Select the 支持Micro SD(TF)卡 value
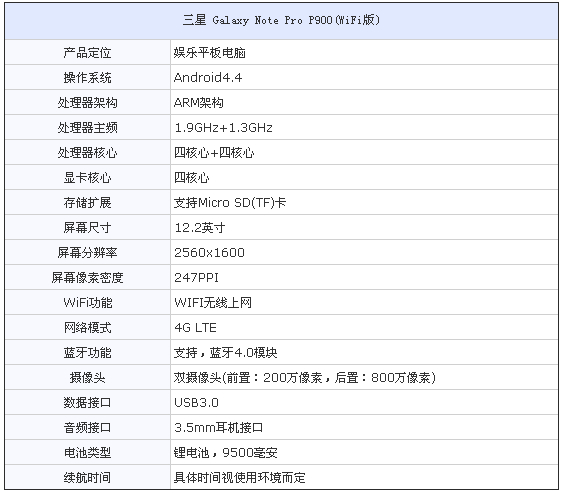 tap(230, 203)
